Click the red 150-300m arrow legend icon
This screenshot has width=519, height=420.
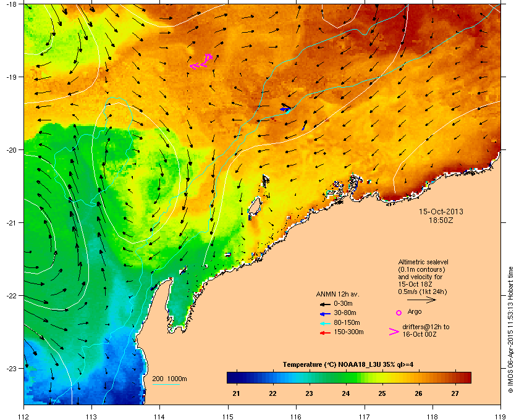coord(325,333)
